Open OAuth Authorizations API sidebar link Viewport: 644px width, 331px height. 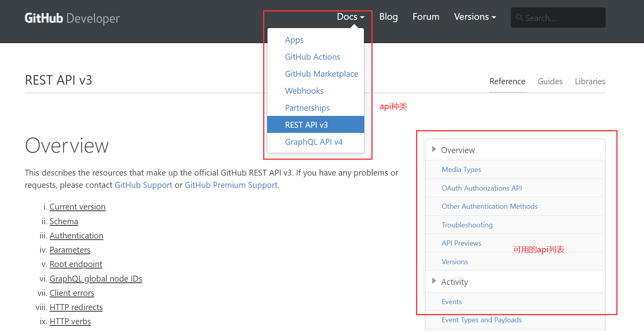pyautogui.click(x=482, y=188)
